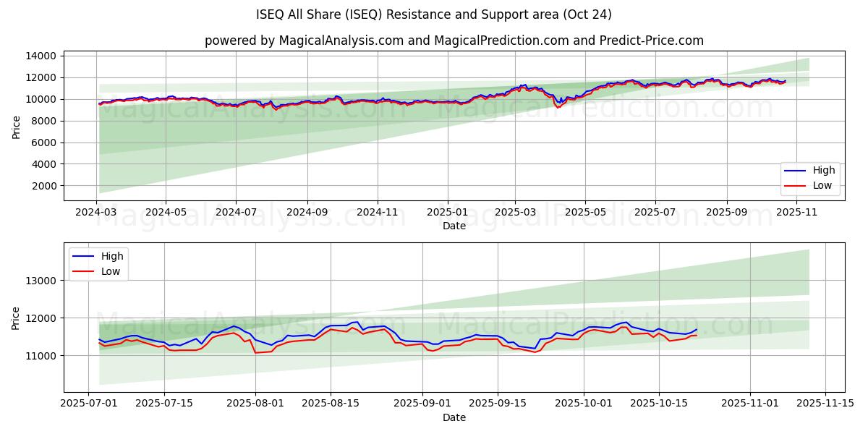This screenshot has width=868, height=434.
Task: Click the Price axis label of bottom chart
Action: (x=17, y=318)
